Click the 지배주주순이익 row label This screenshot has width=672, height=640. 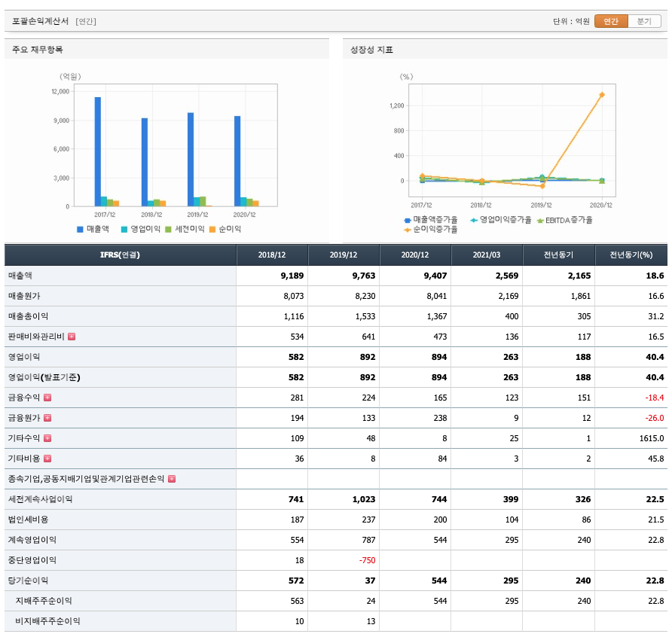(x=44, y=601)
